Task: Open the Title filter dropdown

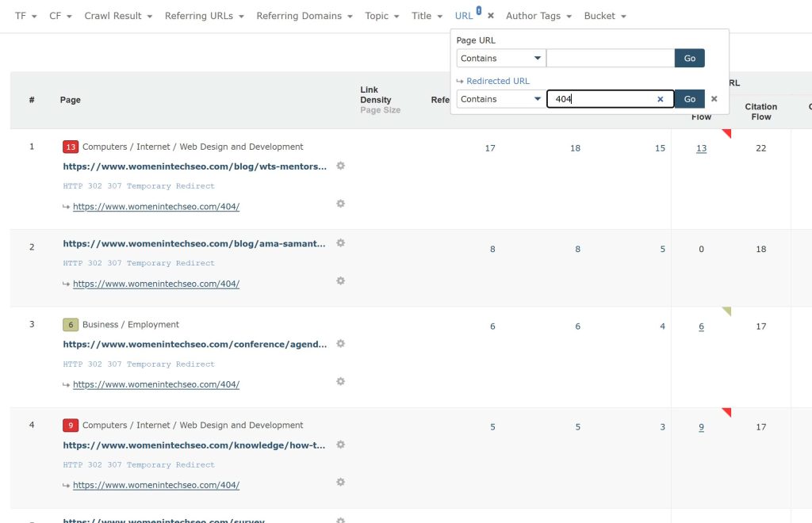Action: coord(427,16)
